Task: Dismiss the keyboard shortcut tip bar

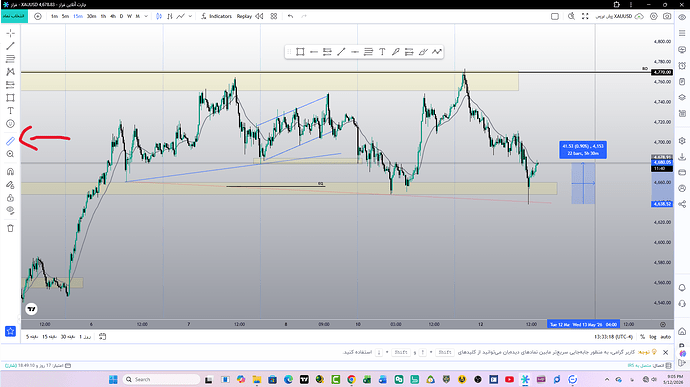Action: pyautogui.click(x=665, y=352)
